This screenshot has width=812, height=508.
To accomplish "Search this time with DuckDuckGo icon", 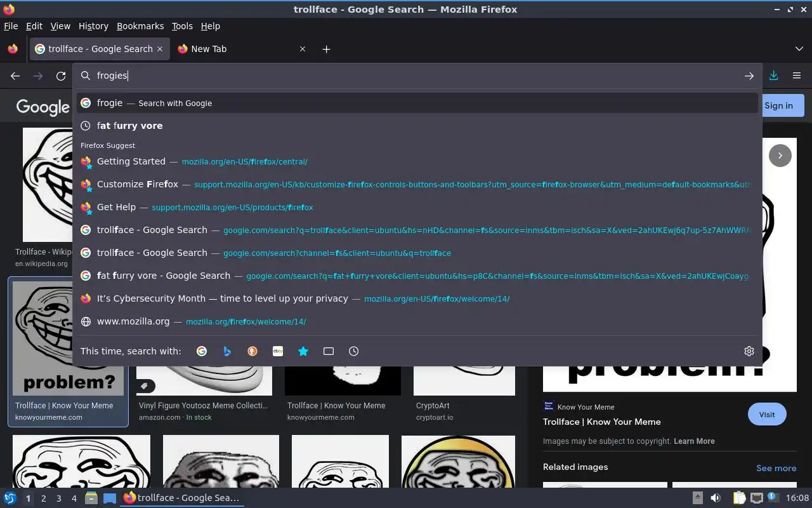I will pos(252,351).
